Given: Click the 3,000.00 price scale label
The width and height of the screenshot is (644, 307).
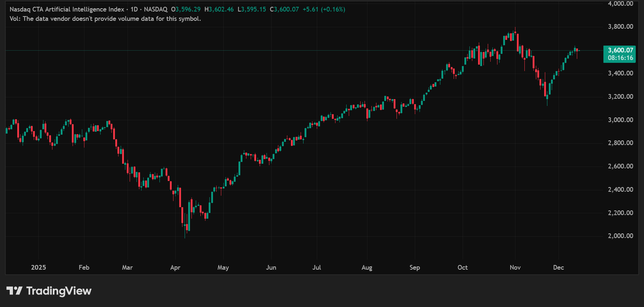Looking at the screenshot, I should click(x=620, y=120).
